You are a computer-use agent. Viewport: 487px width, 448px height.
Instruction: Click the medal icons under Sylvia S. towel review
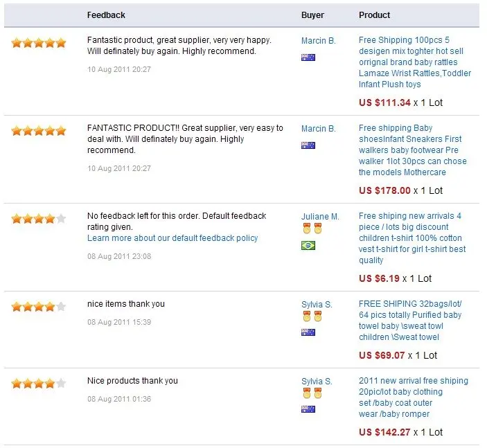312,316
